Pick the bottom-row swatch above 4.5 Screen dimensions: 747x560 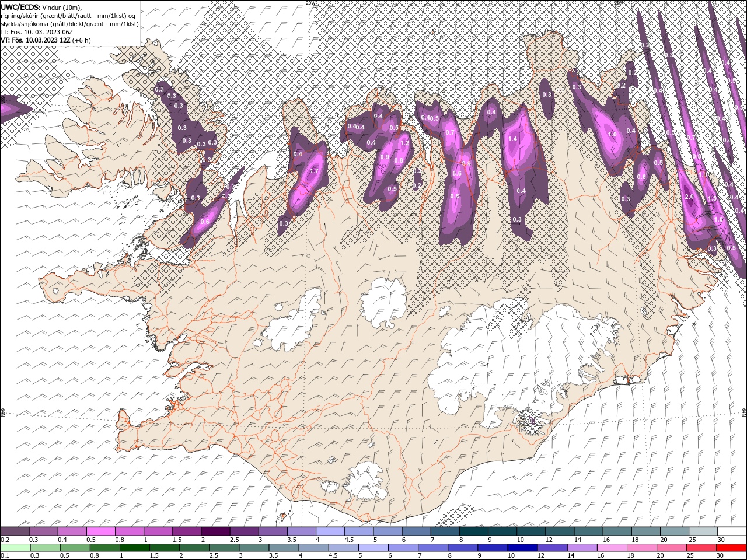[343, 548]
